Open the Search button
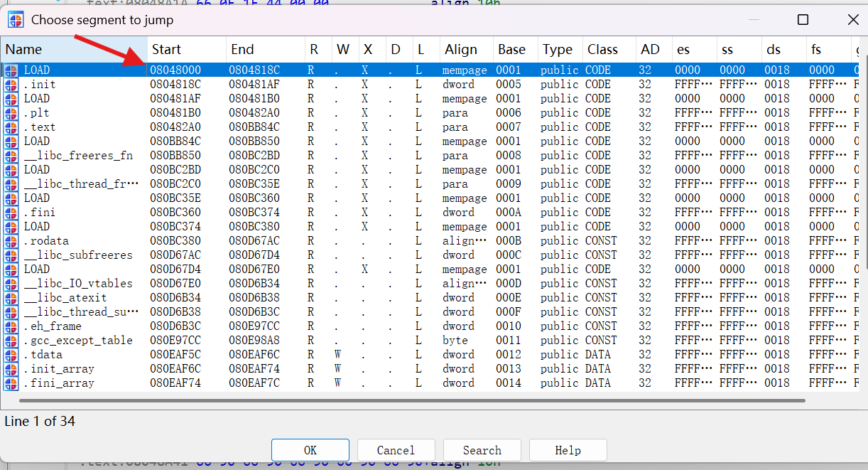868x470 pixels. 482,450
